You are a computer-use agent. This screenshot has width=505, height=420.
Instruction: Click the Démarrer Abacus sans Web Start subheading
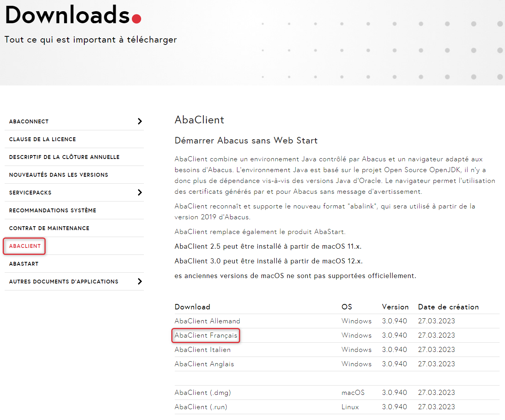[246, 140]
